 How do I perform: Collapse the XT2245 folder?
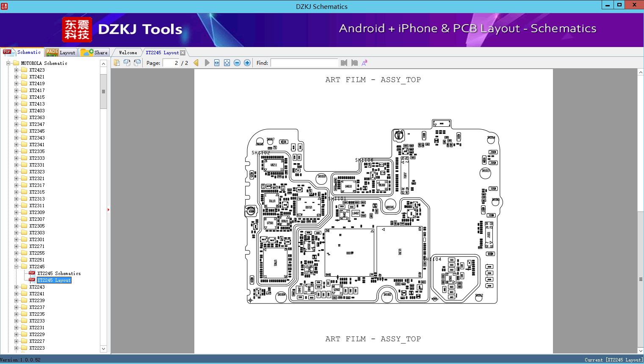[16, 267]
